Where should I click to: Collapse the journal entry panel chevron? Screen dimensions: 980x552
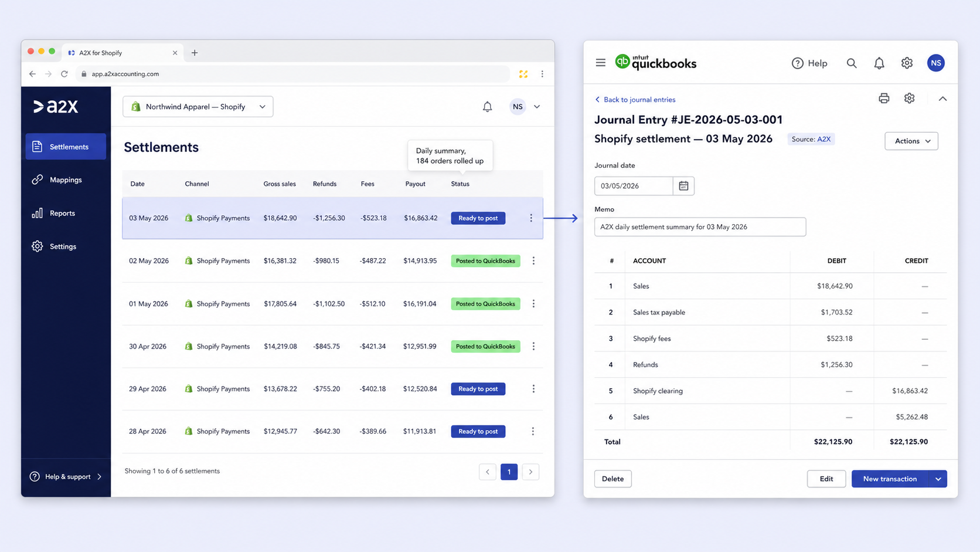click(x=942, y=99)
